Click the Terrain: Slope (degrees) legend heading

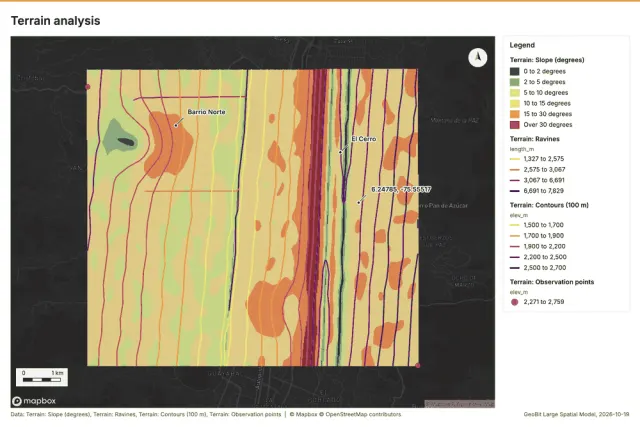[547, 60]
